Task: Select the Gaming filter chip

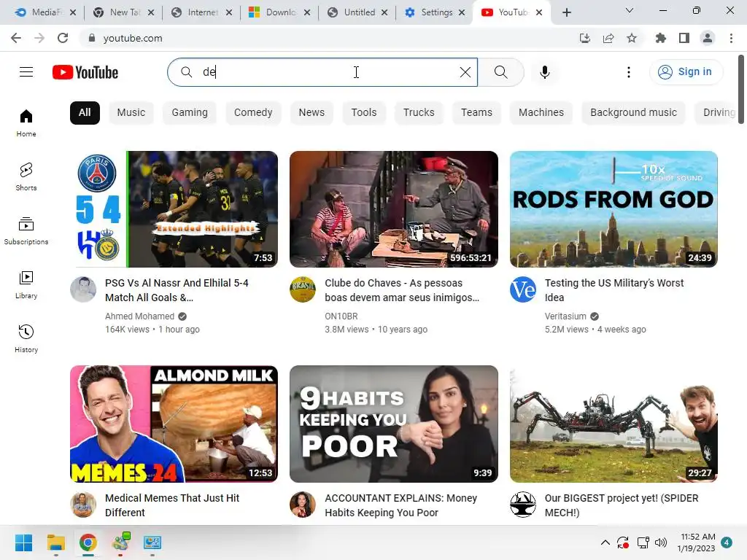Action: click(190, 113)
